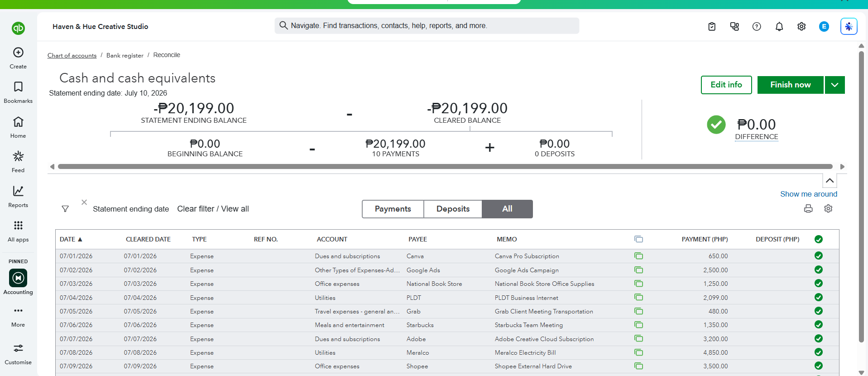The image size is (868, 376).
Task: Uncheck cleared mark for Grab payment
Action: point(819,311)
